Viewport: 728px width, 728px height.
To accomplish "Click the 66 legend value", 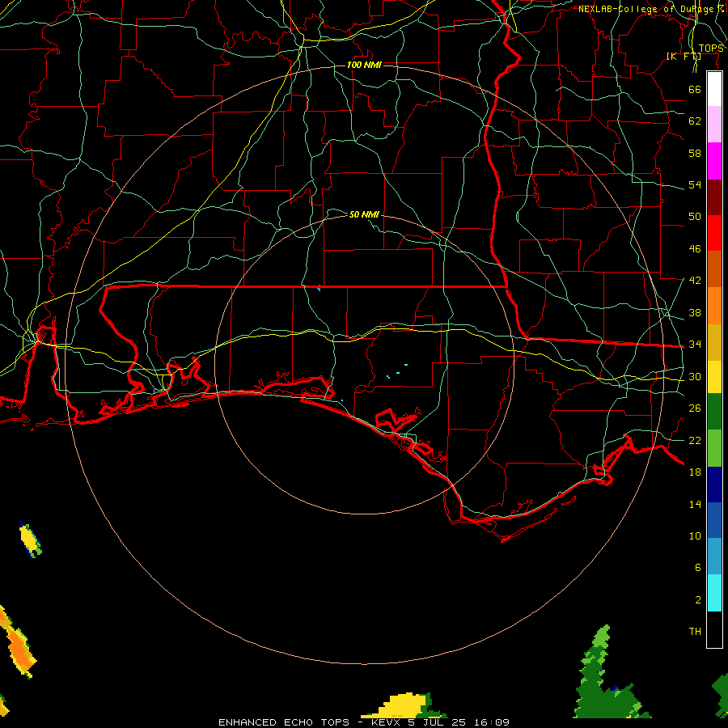I will pyautogui.click(x=695, y=89).
